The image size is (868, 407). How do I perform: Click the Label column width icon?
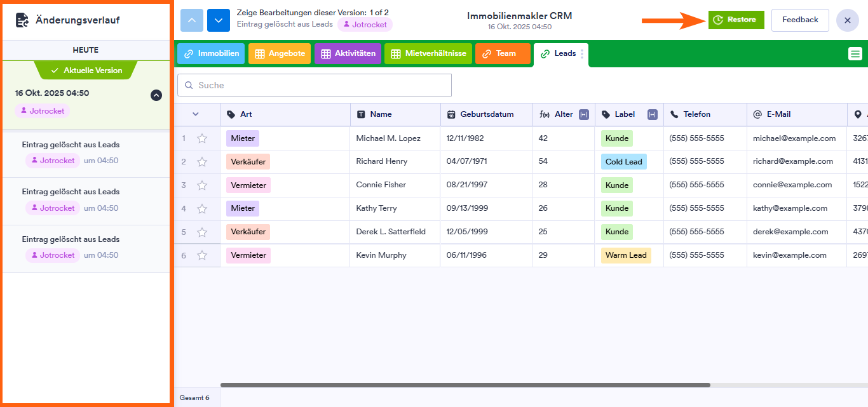(652, 114)
